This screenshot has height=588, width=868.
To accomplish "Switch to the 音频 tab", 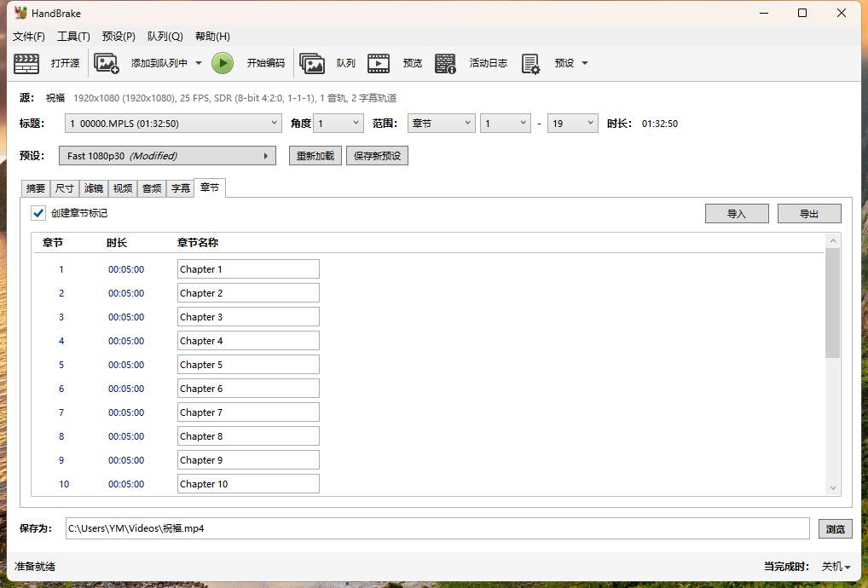I will (152, 188).
